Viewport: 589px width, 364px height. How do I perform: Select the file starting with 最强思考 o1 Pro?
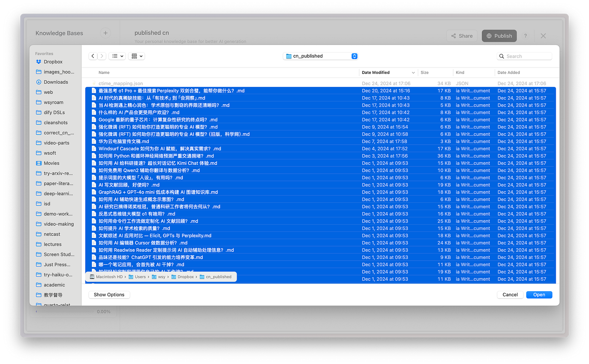click(320, 91)
